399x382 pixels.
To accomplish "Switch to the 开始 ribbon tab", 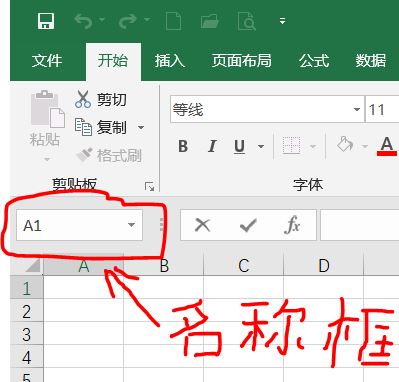I will point(113,61).
